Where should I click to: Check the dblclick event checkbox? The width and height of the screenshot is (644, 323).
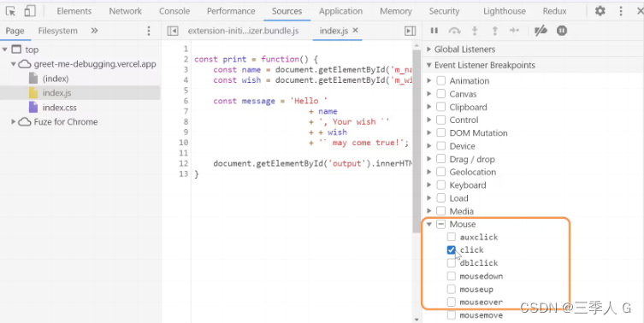point(452,263)
